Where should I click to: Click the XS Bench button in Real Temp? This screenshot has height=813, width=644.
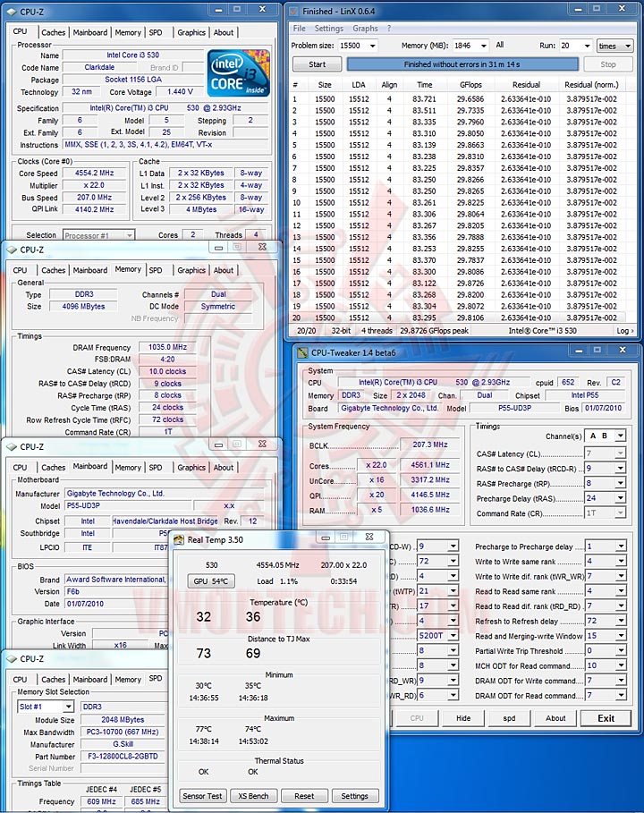253,796
